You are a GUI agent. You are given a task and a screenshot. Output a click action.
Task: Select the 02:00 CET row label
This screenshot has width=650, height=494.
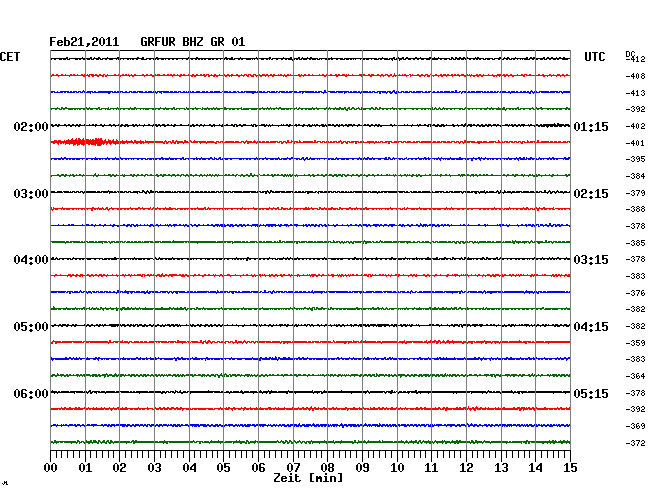[31, 126]
